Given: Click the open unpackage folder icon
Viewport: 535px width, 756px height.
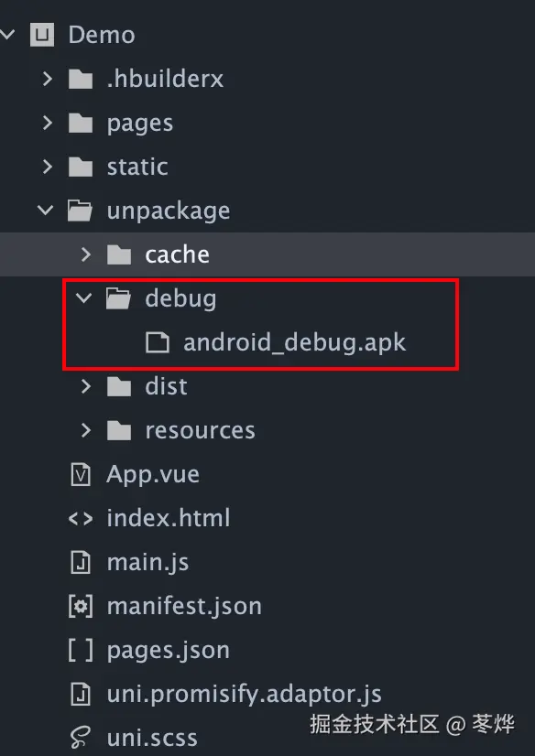Looking at the screenshot, I should coord(80,211).
